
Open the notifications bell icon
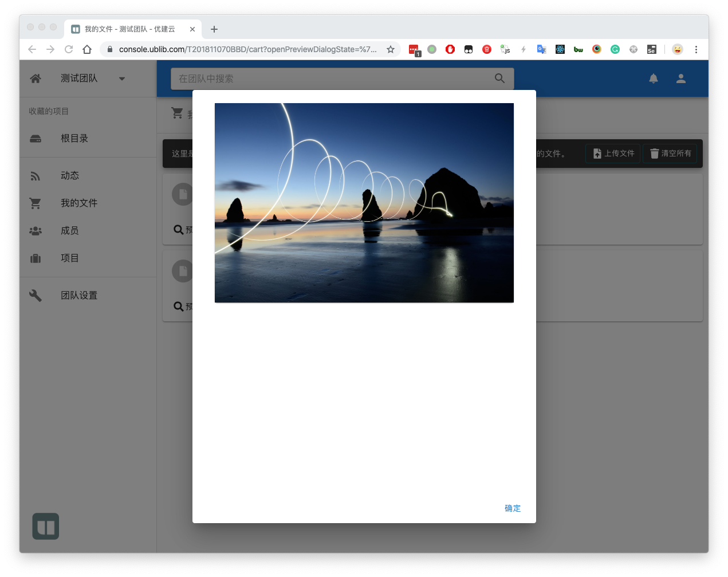pyautogui.click(x=653, y=78)
